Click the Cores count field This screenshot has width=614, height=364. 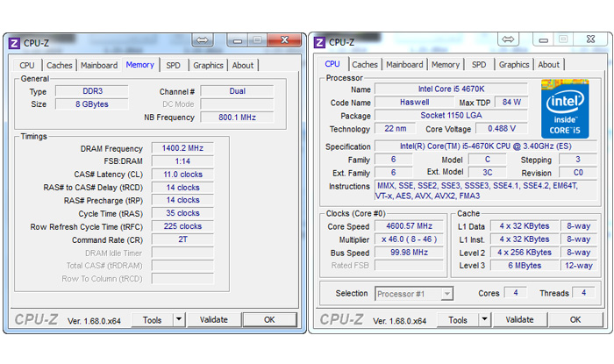516,293
